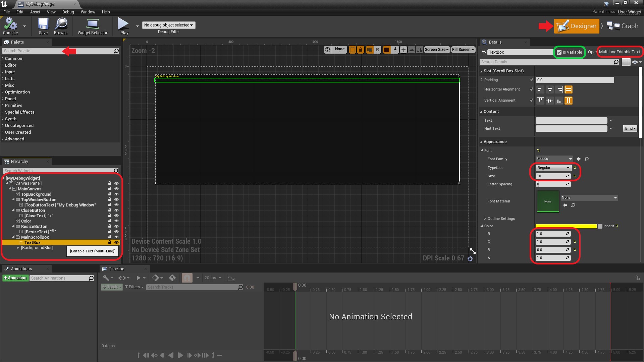Viewport: 644px width, 362px height.
Task: Open the File menu
Action: click(x=6, y=12)
